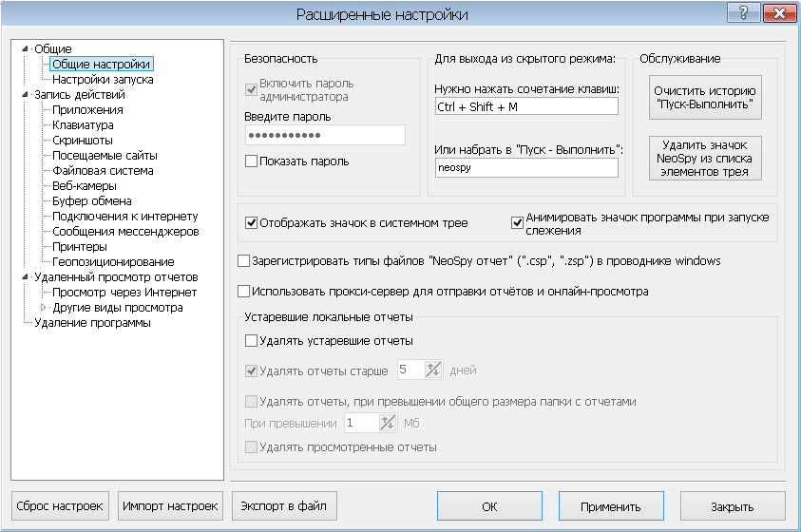801x532 pixels.
Task: Toggle Анимировать значок программы checkbox
Action: pyautogui.click(x=518, y=223)
